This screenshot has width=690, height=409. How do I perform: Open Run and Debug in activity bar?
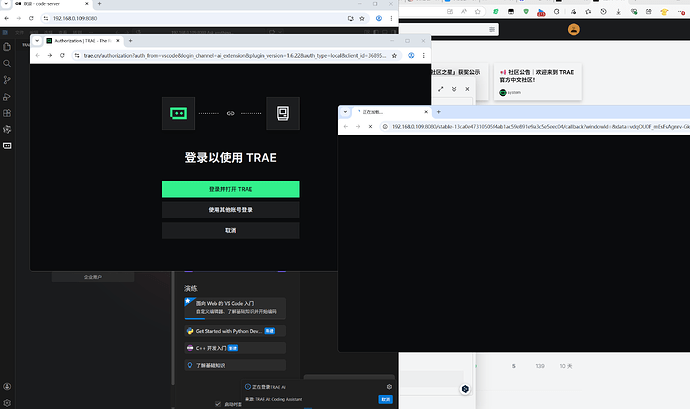[x=7, y=96]
